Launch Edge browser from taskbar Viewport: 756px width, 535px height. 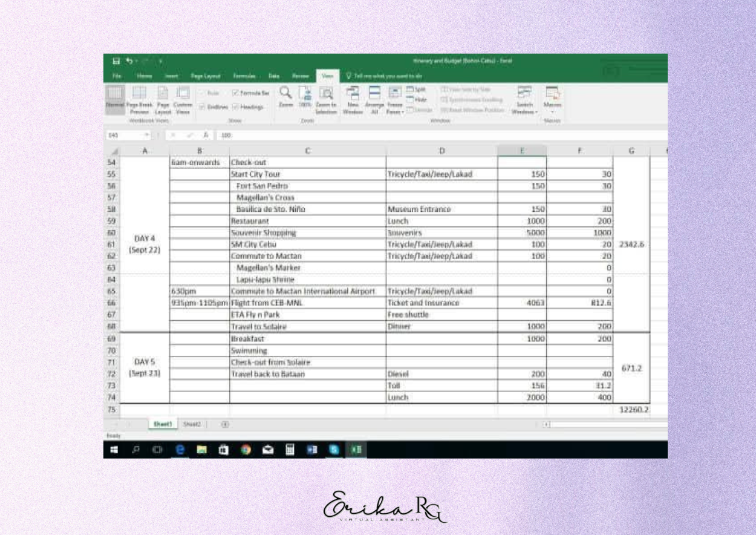click(x=180, y=450)
